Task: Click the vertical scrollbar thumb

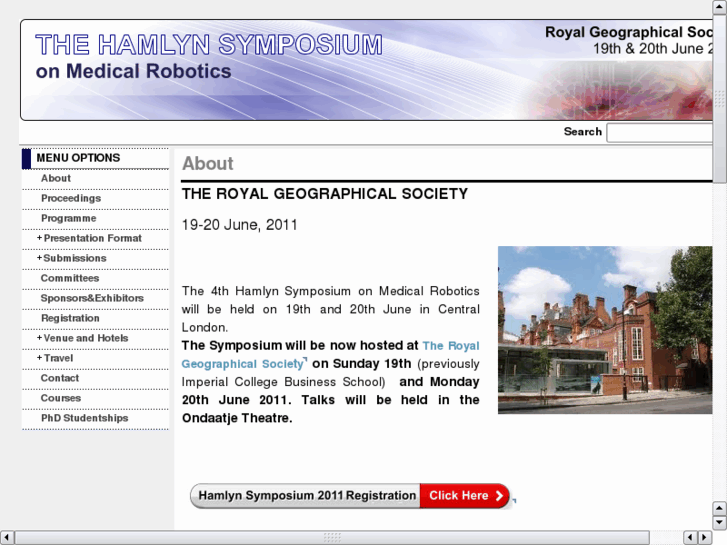Action: (x=719, y=98)
